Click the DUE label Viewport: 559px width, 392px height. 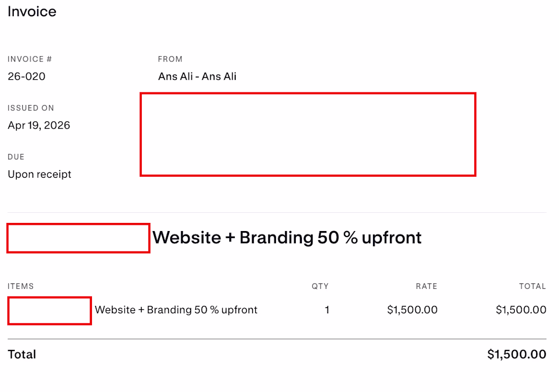[16, 157]
